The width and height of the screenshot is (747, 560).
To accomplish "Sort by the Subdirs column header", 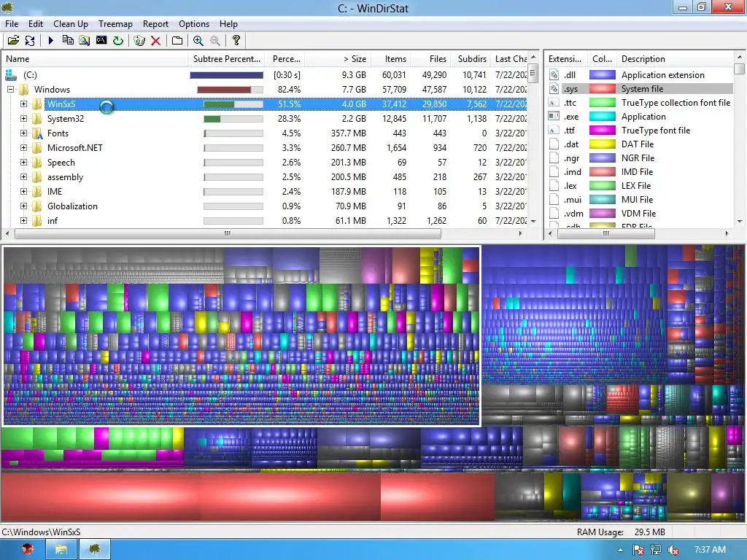I will point(470,59).
